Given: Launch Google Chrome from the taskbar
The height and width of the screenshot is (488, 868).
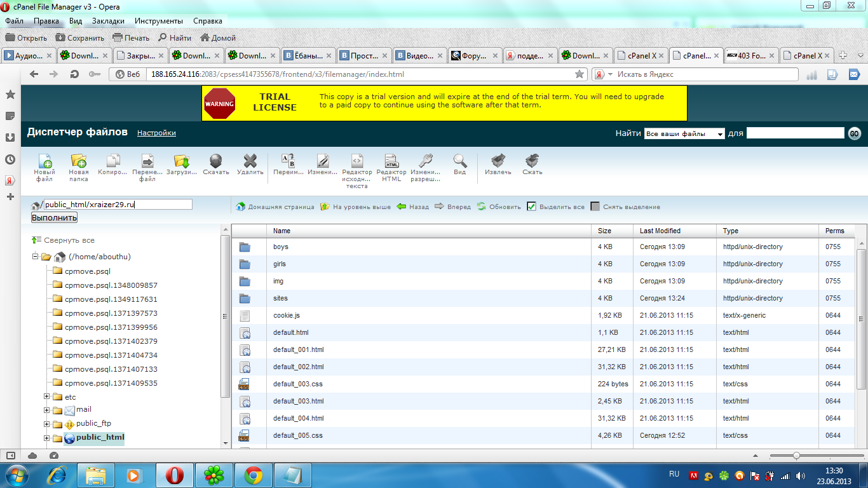Looking at the screenshot, I should [x=254, y=475].
